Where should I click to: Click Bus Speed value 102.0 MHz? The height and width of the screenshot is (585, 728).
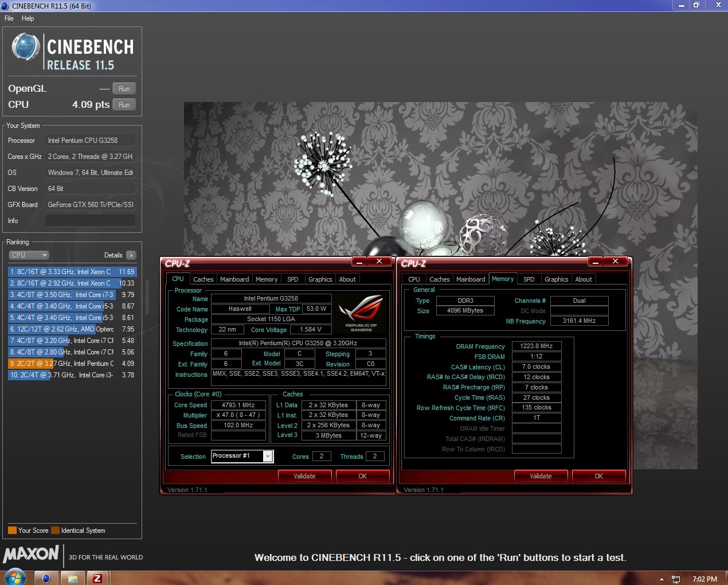tap(238, 426)
